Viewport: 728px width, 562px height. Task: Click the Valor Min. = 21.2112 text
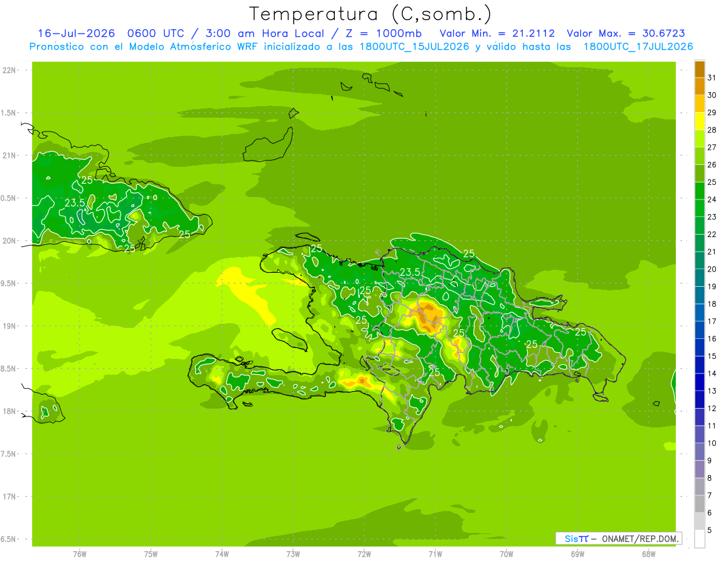point(497,33)
